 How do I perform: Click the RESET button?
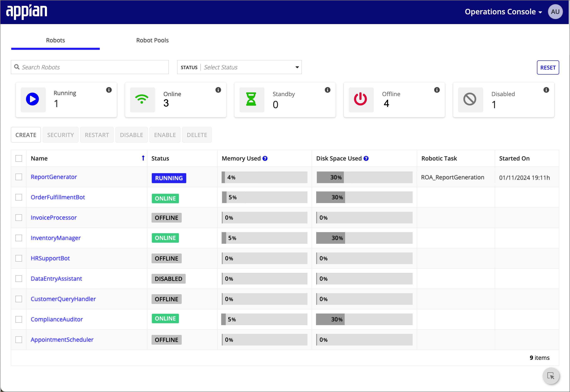pos(548,67)
